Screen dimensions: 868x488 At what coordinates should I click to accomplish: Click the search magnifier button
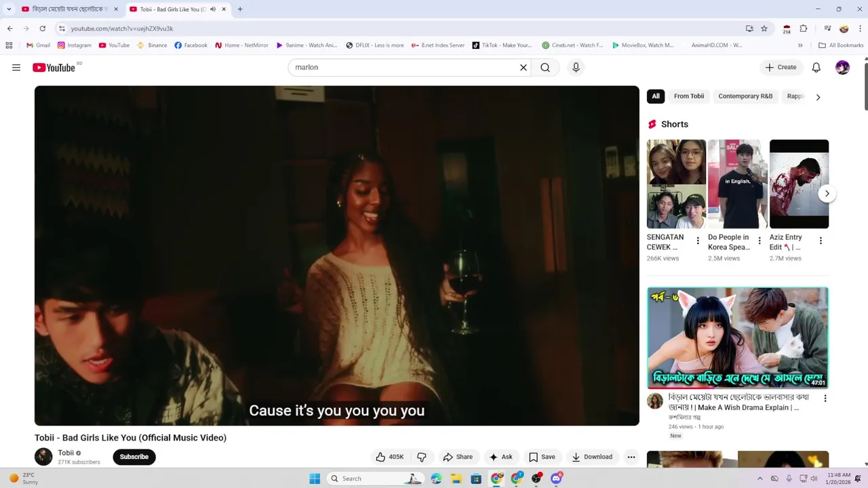[545, 67]
